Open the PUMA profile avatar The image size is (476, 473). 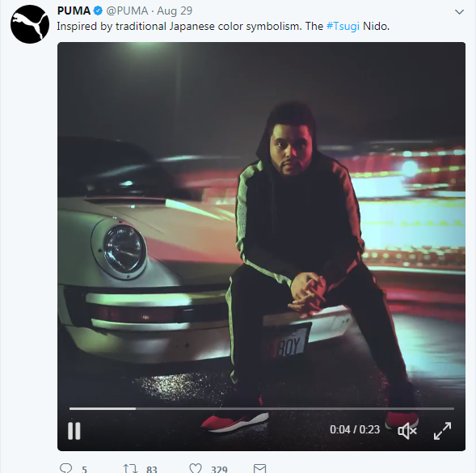[30, 24]
